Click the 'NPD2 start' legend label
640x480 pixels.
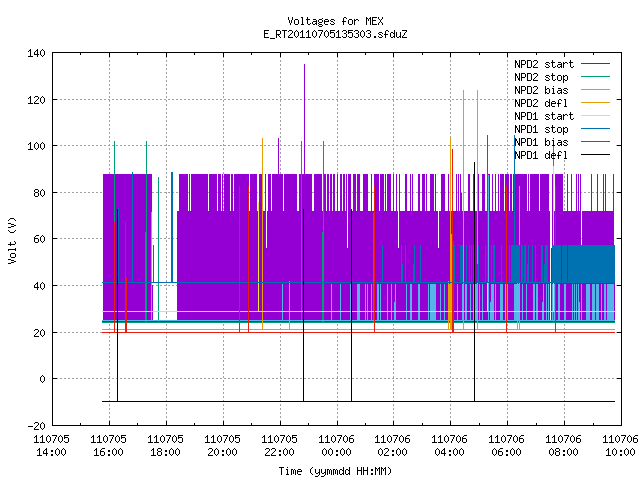tap(544, 64)
